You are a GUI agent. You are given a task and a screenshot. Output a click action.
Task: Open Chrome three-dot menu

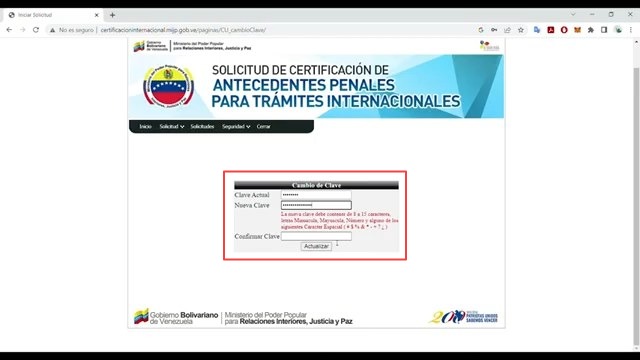pos(631,30)
